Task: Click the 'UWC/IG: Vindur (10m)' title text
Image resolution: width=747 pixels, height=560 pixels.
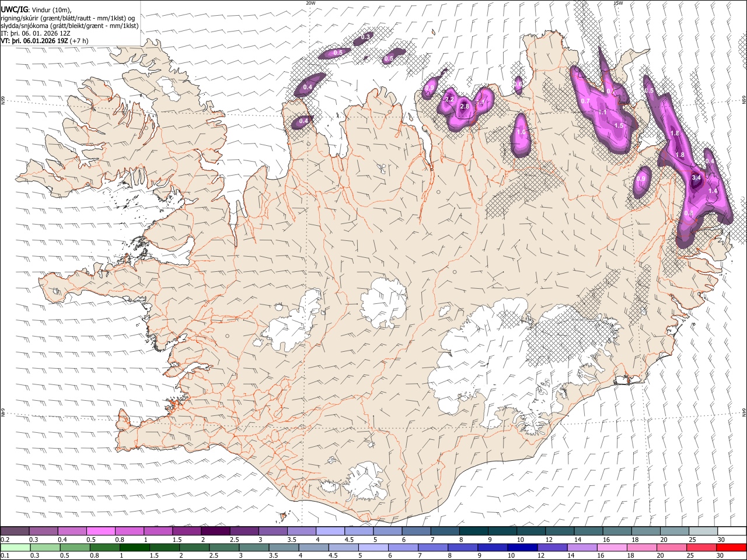Action: tap(36, 9)
